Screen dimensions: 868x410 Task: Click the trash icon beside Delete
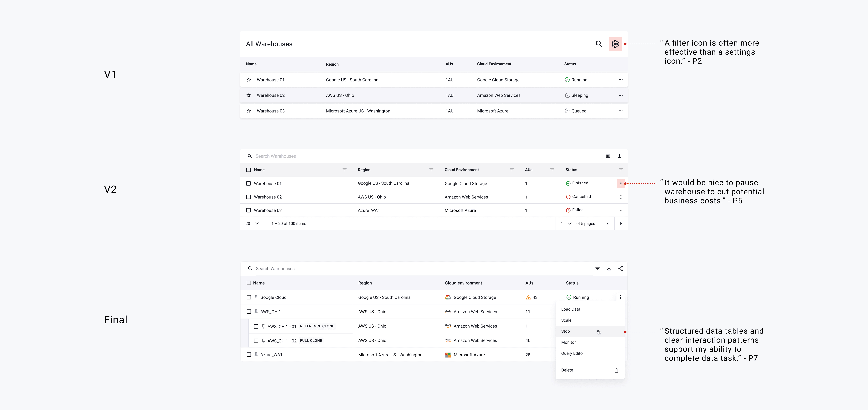click(616, 370)
